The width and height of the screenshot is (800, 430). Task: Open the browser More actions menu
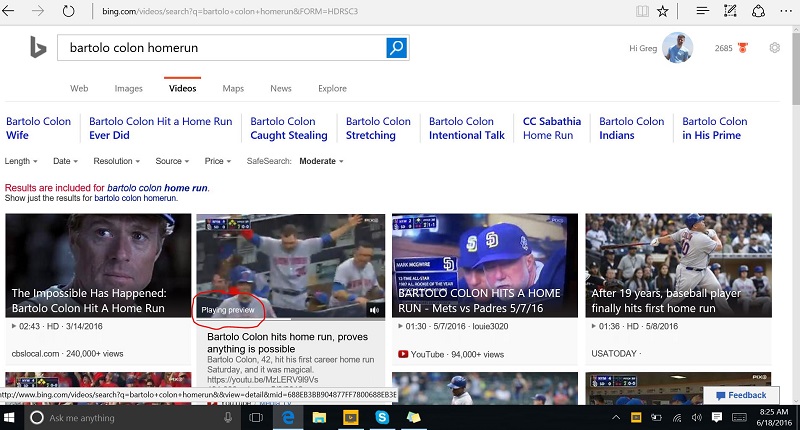tap(786, 11)
